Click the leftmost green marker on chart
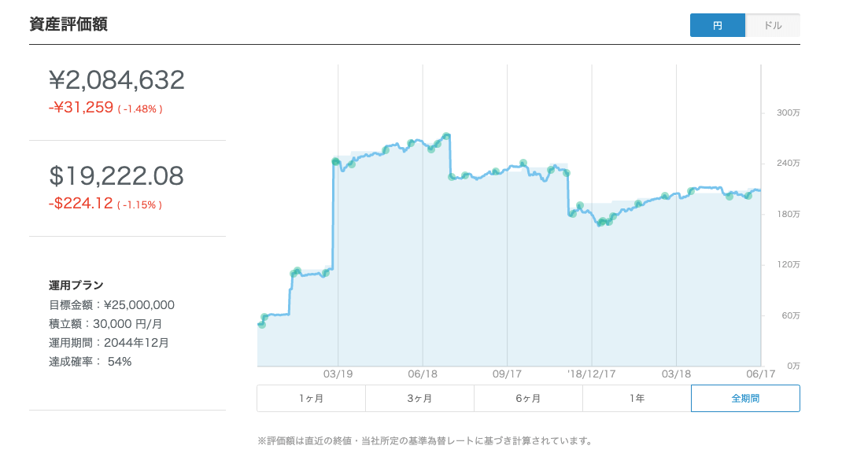The width and height of the screenshot is (868, 464). pyautogui.click(x=261, y=324)
